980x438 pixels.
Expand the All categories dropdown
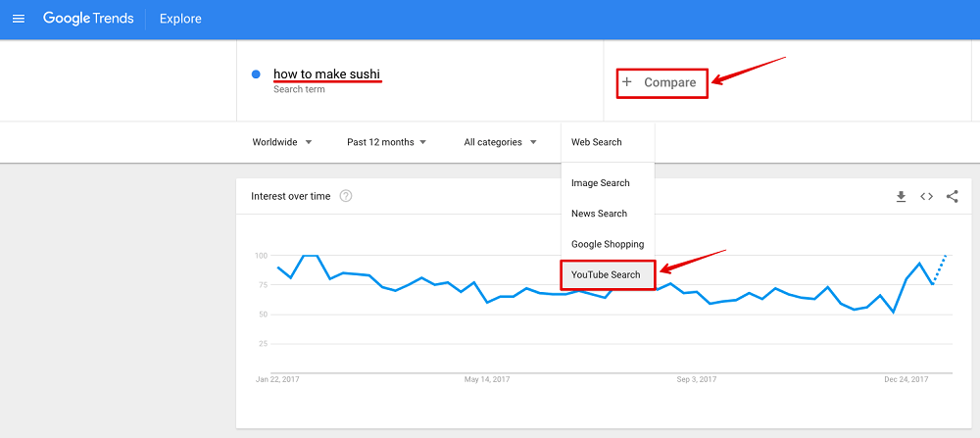[x=500, y=142]
